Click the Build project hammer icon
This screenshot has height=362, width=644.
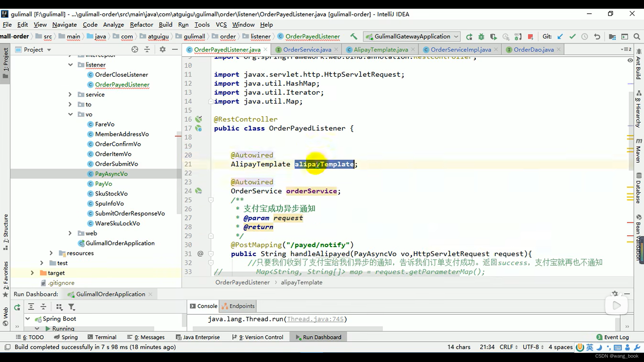tap(354, 37)
